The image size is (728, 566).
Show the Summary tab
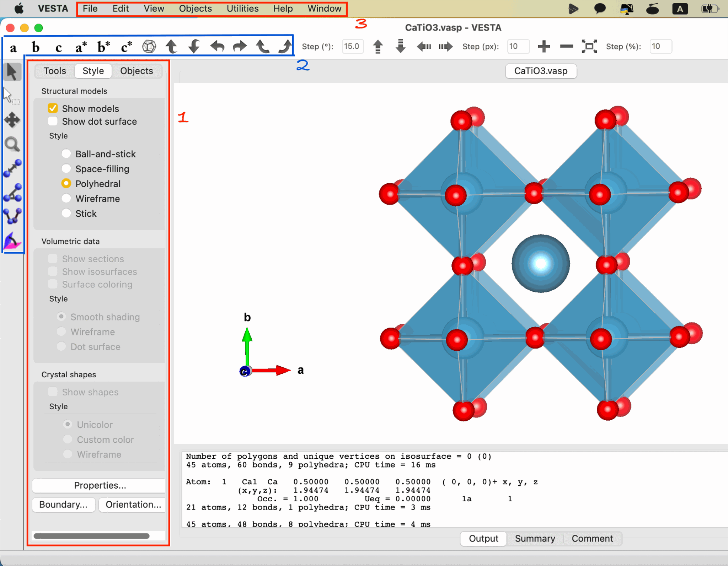(x=535, y=539)
